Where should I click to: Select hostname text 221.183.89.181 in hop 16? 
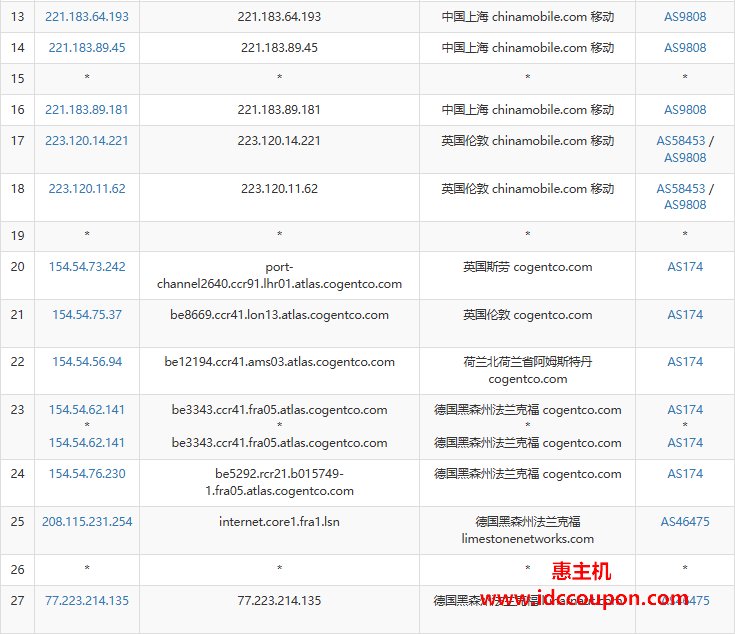pos(279,110)
